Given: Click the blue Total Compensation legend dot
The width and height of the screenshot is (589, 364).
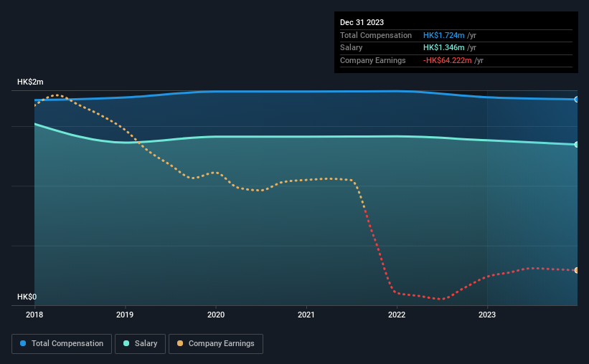Looking at the screenshot, I should [23, 343].
